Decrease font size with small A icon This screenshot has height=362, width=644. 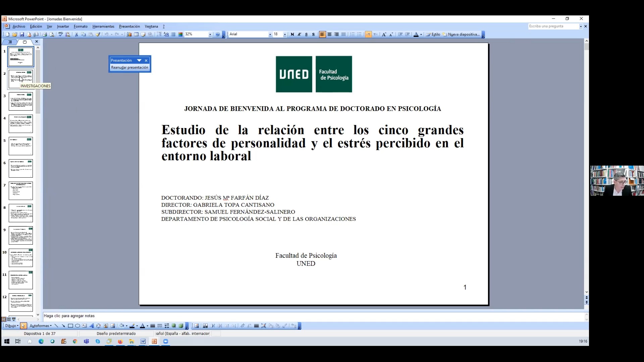point(391,35)
